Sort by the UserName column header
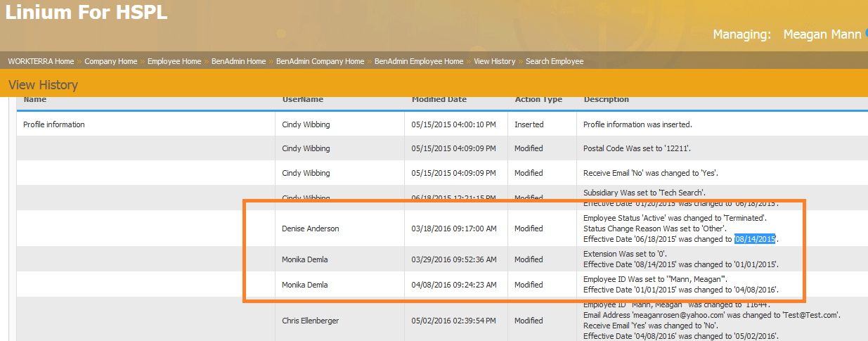This screenshot has height=341, width=868. point(302,100)
